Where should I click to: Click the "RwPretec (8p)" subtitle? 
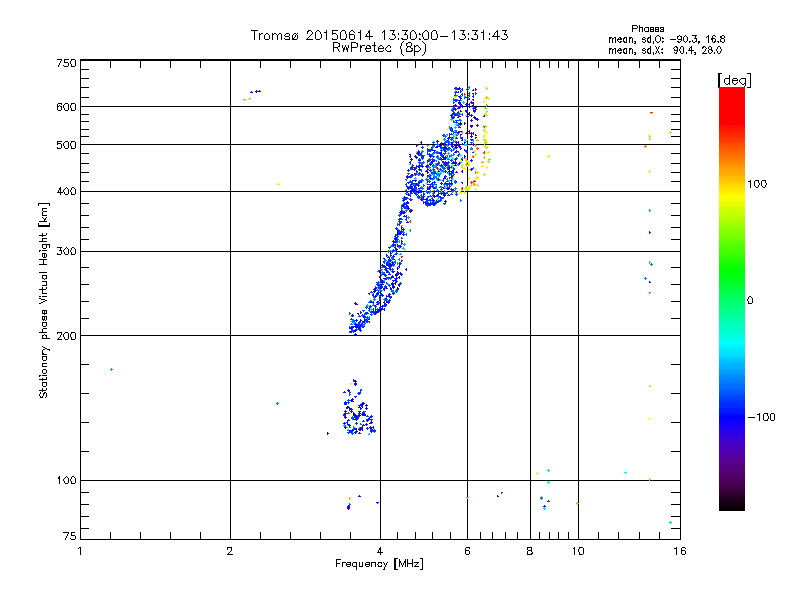(x=379, y=48)
